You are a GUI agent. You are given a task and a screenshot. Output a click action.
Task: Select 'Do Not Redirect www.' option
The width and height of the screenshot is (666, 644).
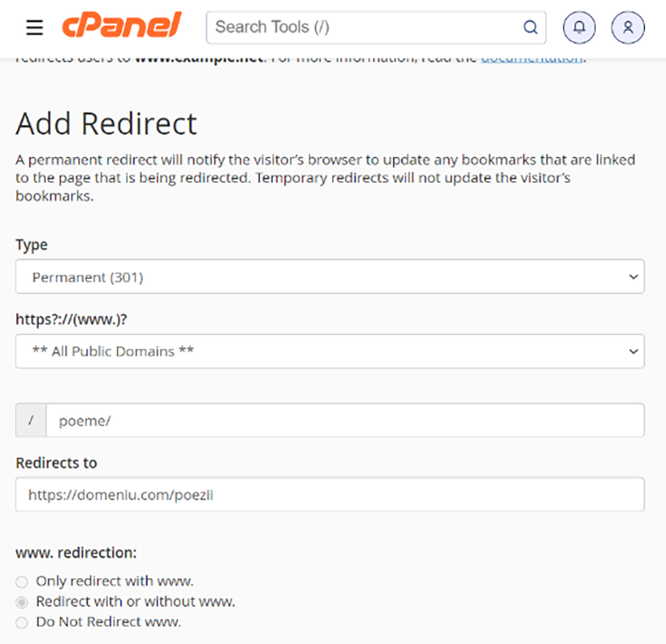point(22,623)
